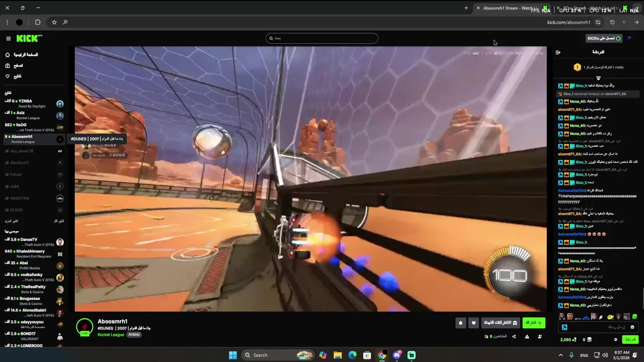Expand the pinned gifted subs banner chevron
This screenshot has width=644, height=362.
(598, 78)
